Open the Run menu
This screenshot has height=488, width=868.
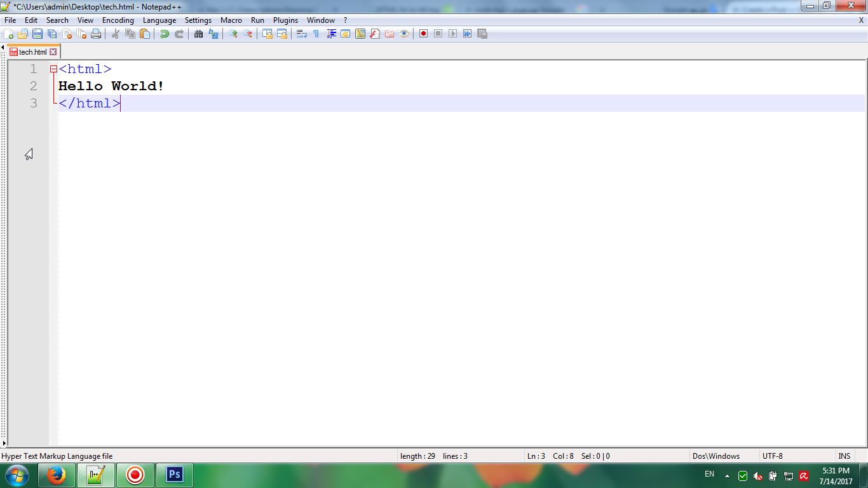257,20
